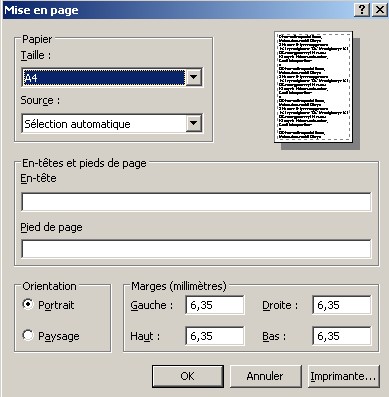389x397 pixels.
Task: Click the Pied de page input field
Action: click(196, 249)
